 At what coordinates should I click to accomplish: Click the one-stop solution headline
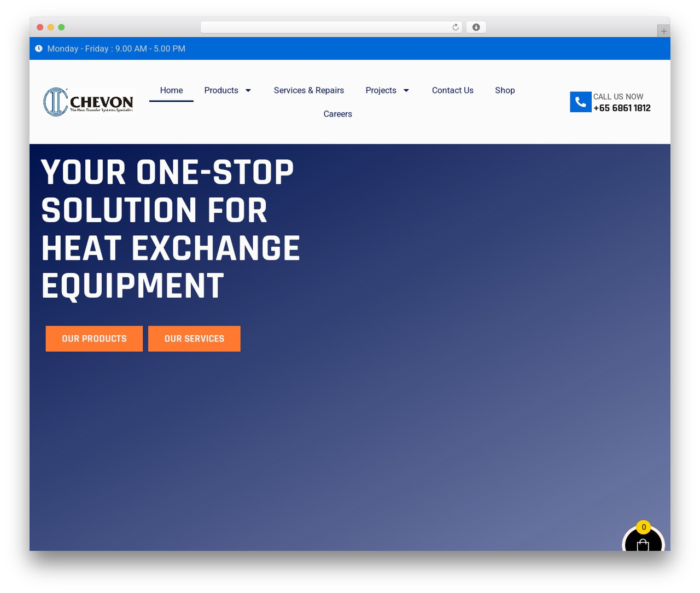click(171, 229)
